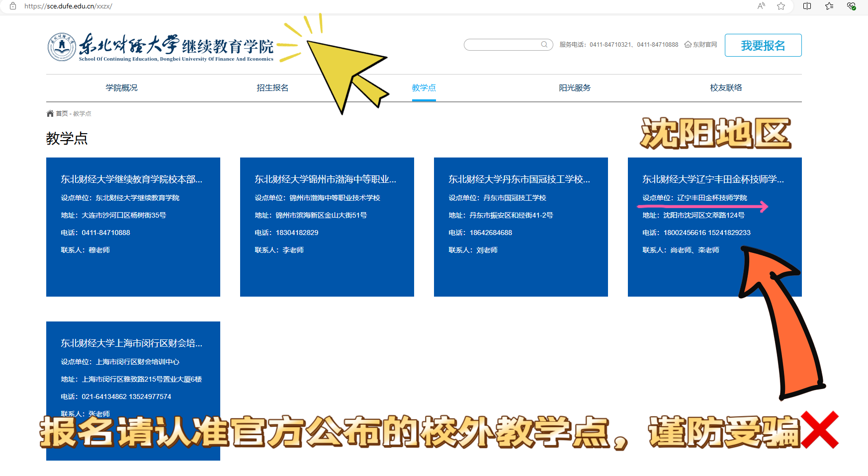Open split screen view icon
Screen dimensions: 868x476
[807, 6]
